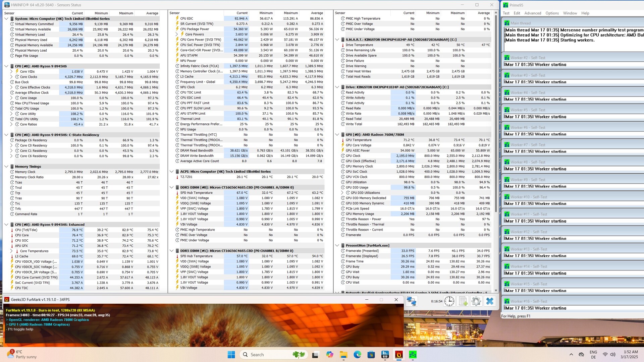This screenshot has width=644, height=362.
Task: Launch File Explorer from taskbar
Action: [x=343, y=355]
